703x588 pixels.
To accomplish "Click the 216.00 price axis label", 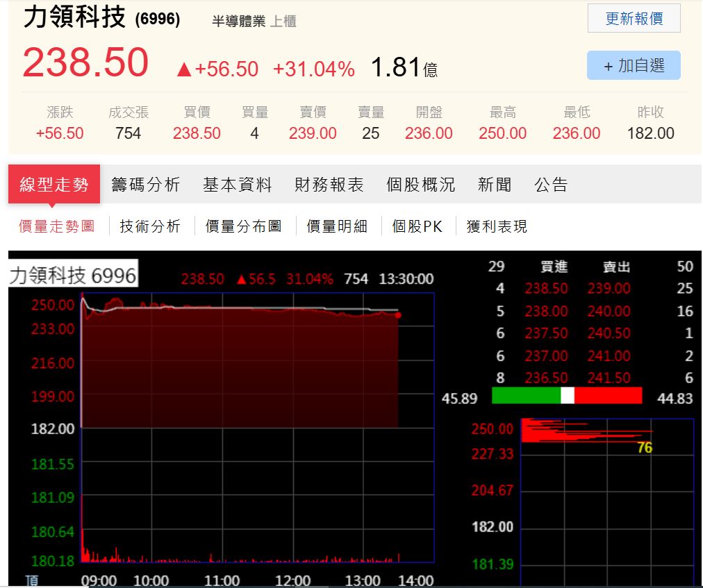I will point(53,362).
